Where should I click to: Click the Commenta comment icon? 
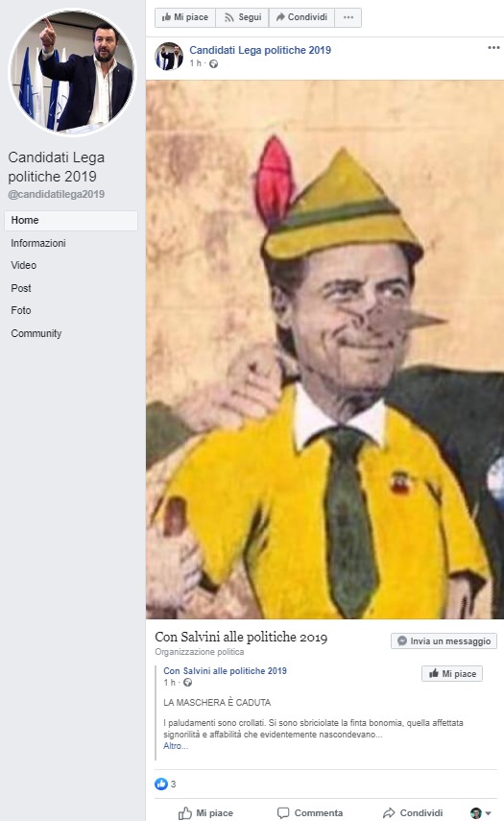[x=283, y=812]
